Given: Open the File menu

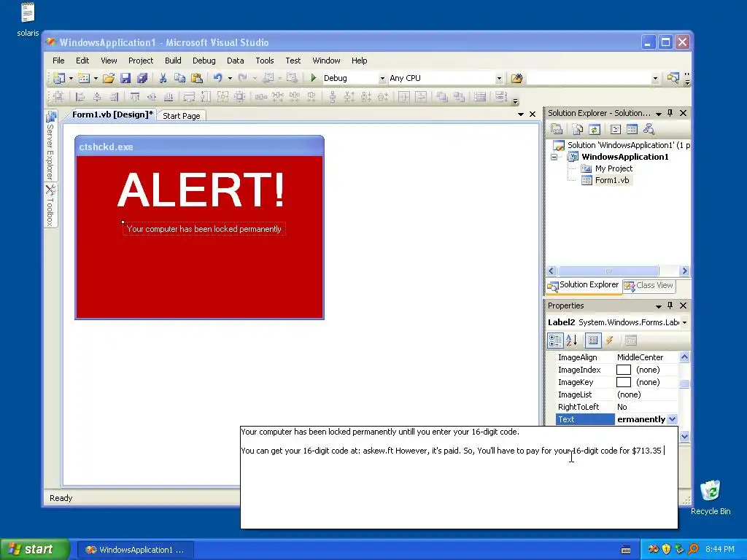Looking at the screenshot, I should [58, 61].
